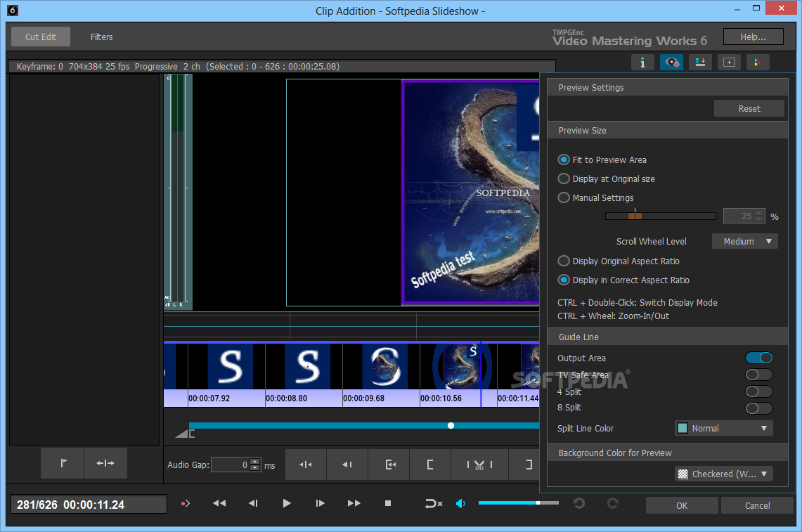Click the loop playback icon

pyautogui.click(x=433, y=503)
